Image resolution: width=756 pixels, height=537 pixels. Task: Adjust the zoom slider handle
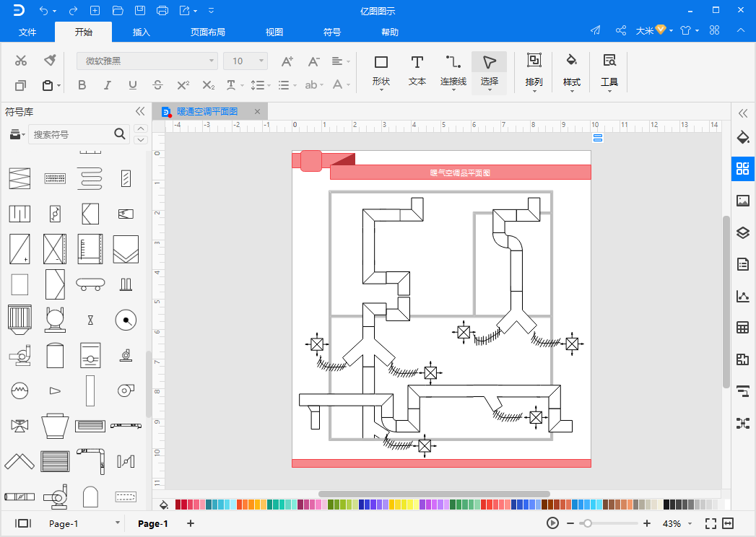[587, 523]
